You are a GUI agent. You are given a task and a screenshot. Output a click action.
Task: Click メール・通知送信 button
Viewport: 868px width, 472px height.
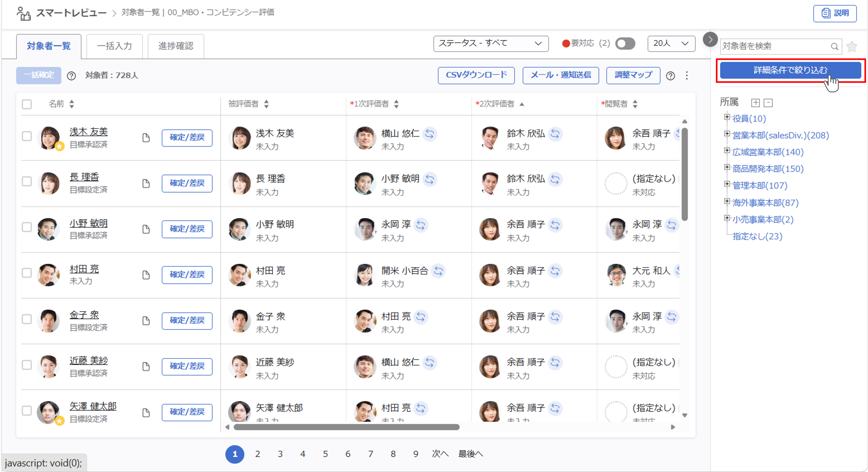(560, 76)
